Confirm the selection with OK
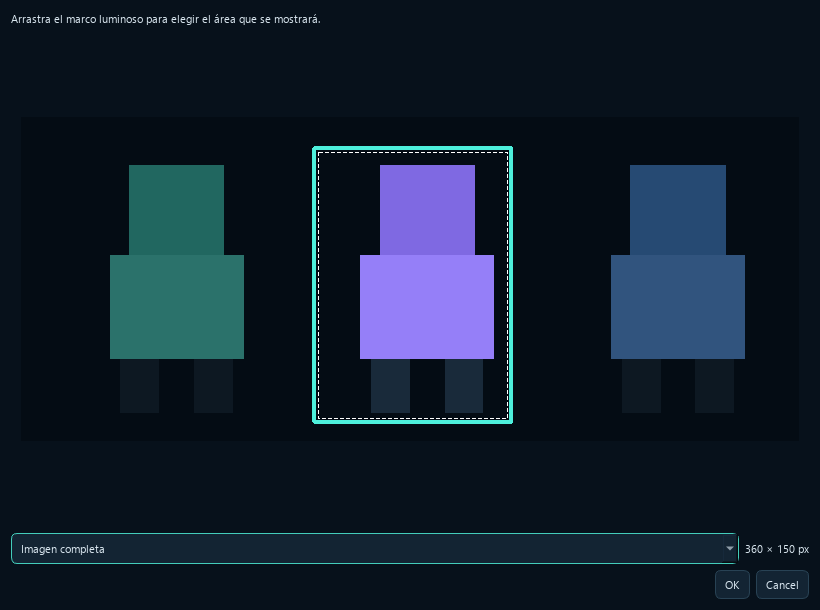 (x=732, y=585)
